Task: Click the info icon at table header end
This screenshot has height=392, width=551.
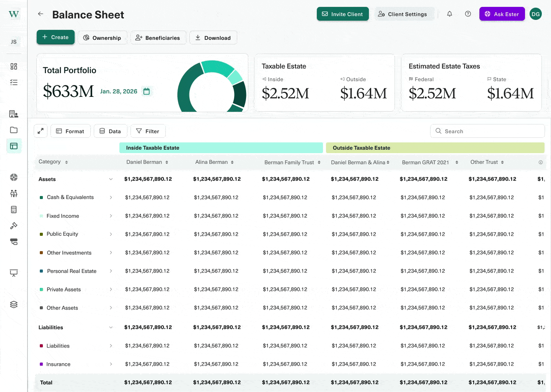Action: [x=541, y=162]
